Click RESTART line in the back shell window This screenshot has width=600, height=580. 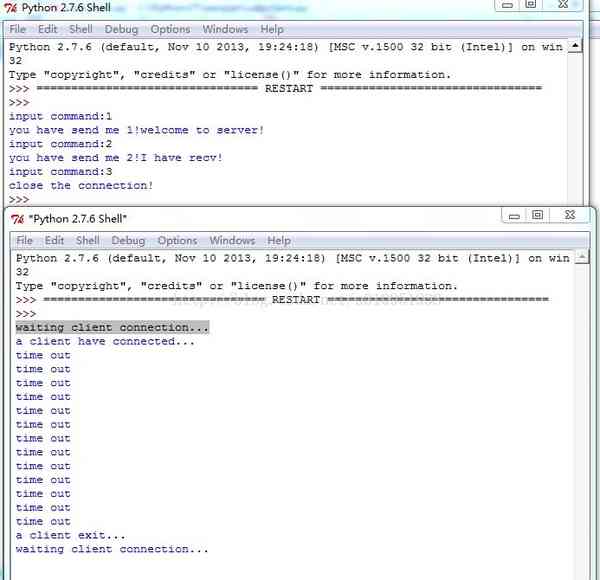tap(276, 88)
